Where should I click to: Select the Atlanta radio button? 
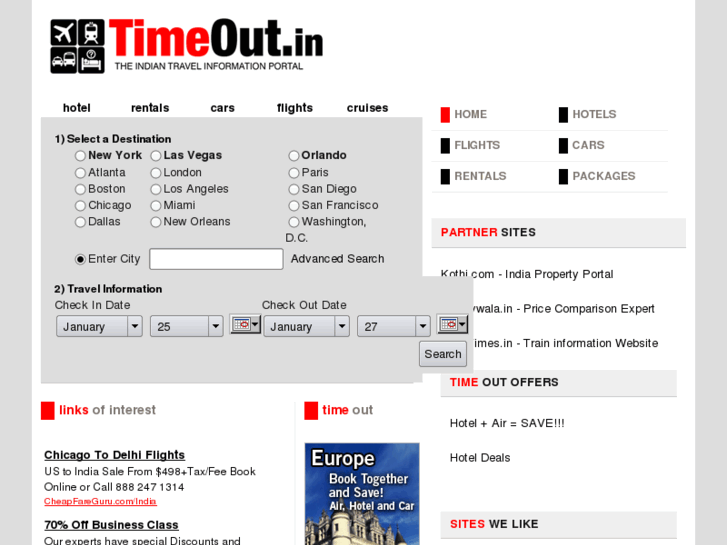click(x=80, y=173)
